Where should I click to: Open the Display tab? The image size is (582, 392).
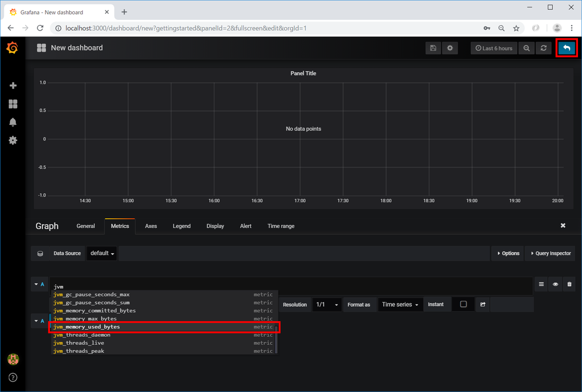pyautogui.click(x=215, y=226)
